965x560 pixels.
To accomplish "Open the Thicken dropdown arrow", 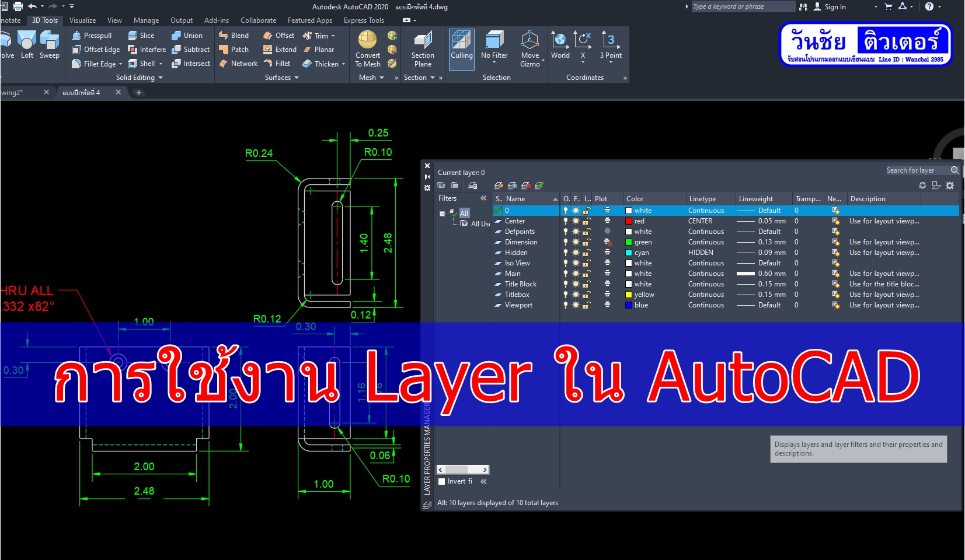I will pos(343,64).
